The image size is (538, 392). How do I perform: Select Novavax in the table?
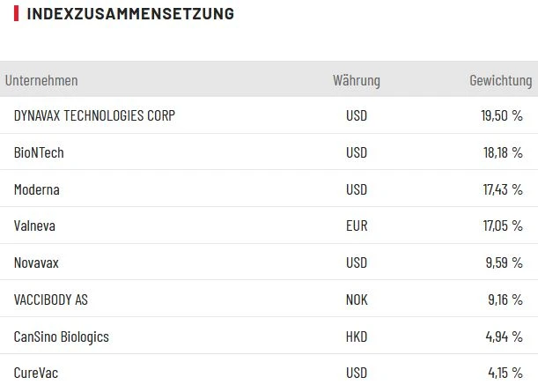point(37,263)
